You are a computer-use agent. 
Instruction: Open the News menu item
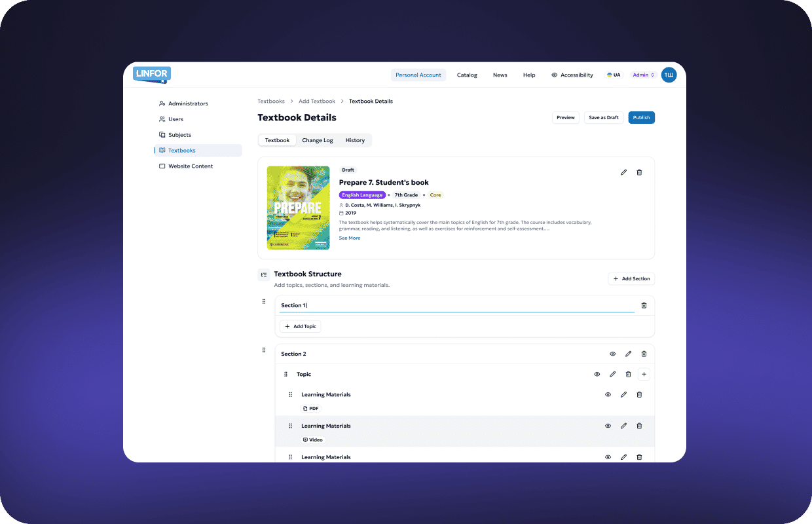coord(500,75)
